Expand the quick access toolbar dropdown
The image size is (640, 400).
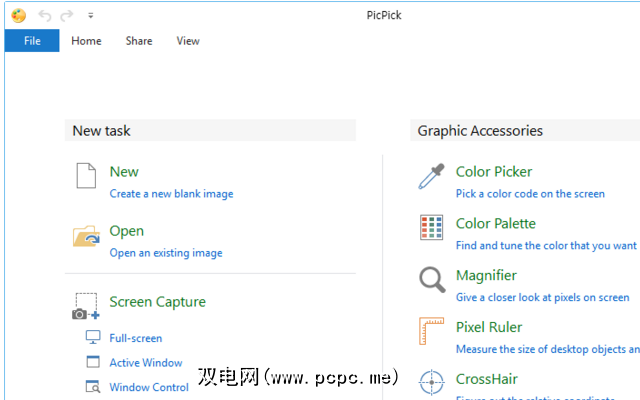point(91,16)
